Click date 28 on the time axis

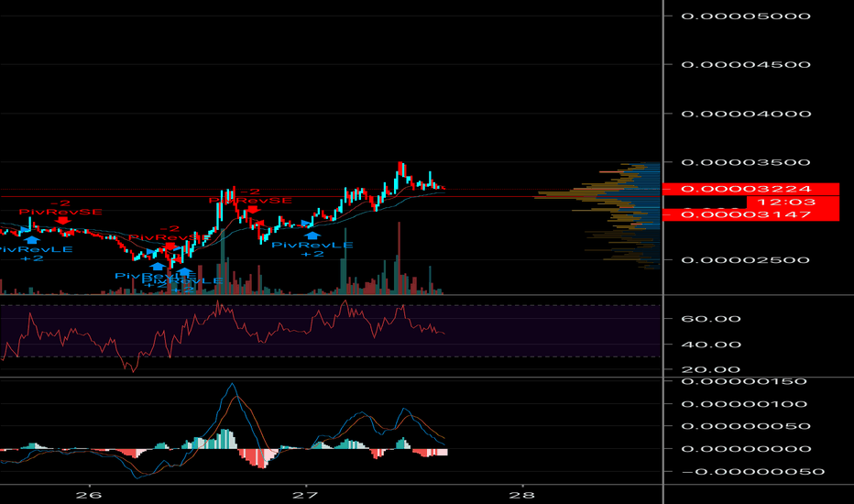(522, 495)
